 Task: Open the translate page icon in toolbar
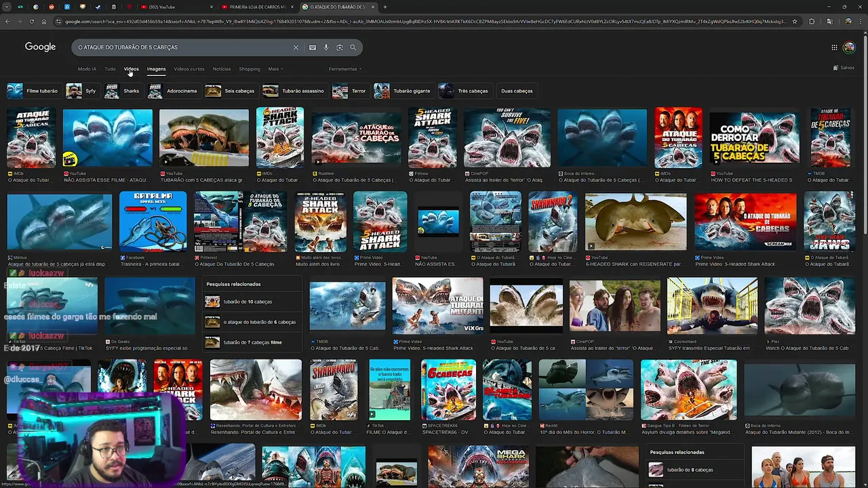coord(829,22)
